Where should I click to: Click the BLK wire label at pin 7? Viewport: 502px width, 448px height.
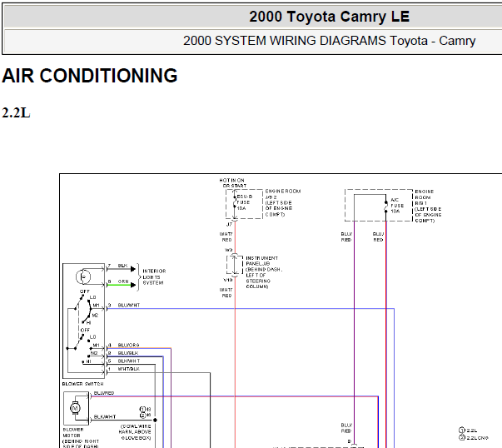pos(122,266)
